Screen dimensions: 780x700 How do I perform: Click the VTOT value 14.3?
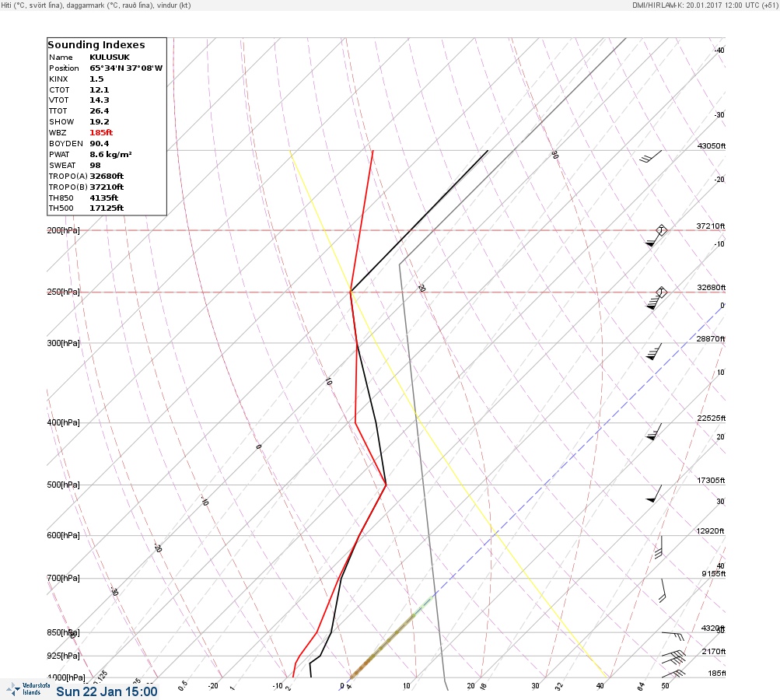pyautogui.click(x=99, y=100)
